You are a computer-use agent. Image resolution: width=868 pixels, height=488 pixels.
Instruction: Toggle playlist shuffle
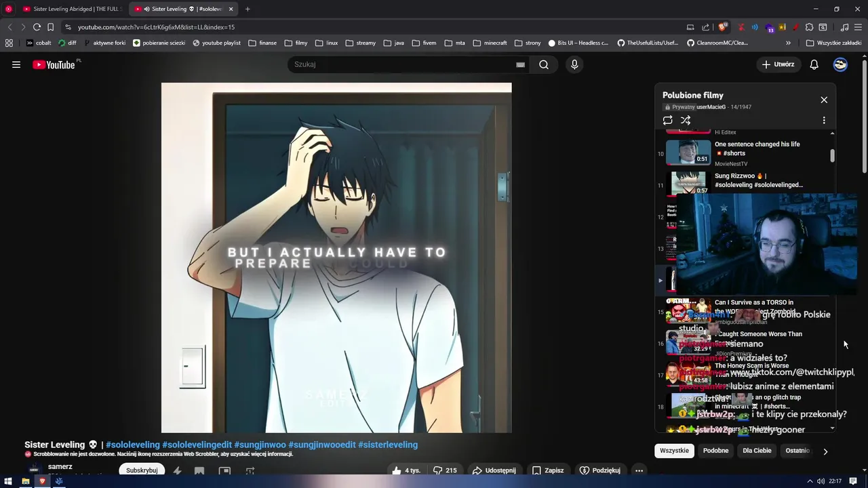[686, 120]
